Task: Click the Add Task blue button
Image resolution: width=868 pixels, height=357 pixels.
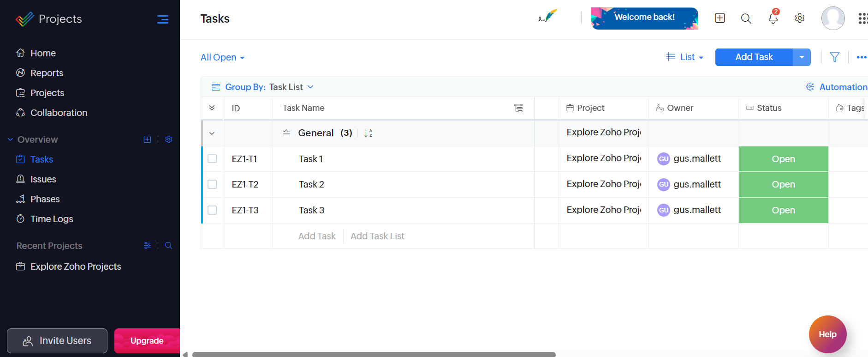Action: (x=754, y=57)
